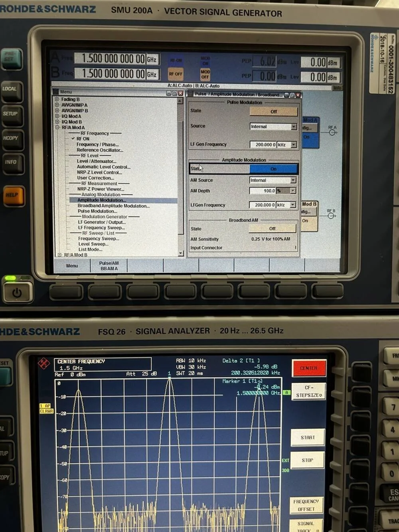Screen dimensions: 399x532
Task: Open kHz unit dropdown beside LFGen Frequency
Action: coord(293,205)
